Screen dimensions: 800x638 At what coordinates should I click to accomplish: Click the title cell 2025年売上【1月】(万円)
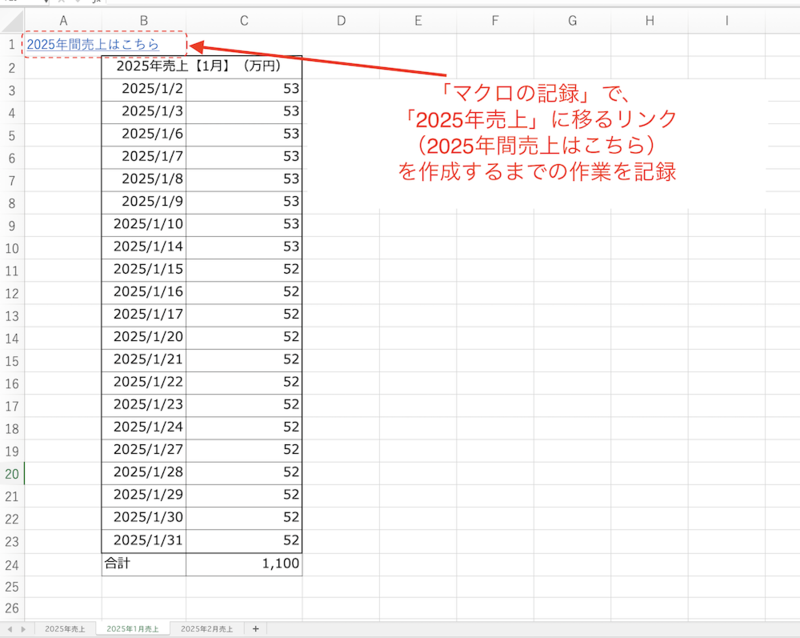tap(202, 67)
